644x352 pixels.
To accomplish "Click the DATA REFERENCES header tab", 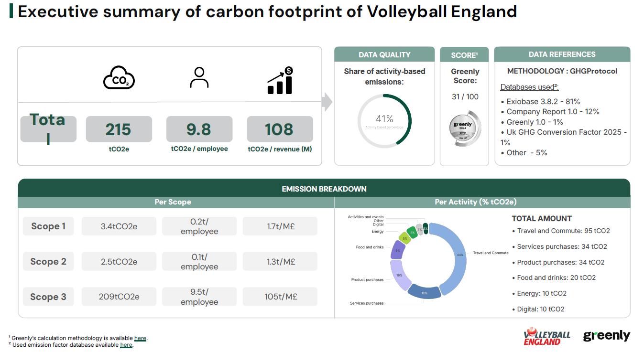I will (x=562, y=54).
